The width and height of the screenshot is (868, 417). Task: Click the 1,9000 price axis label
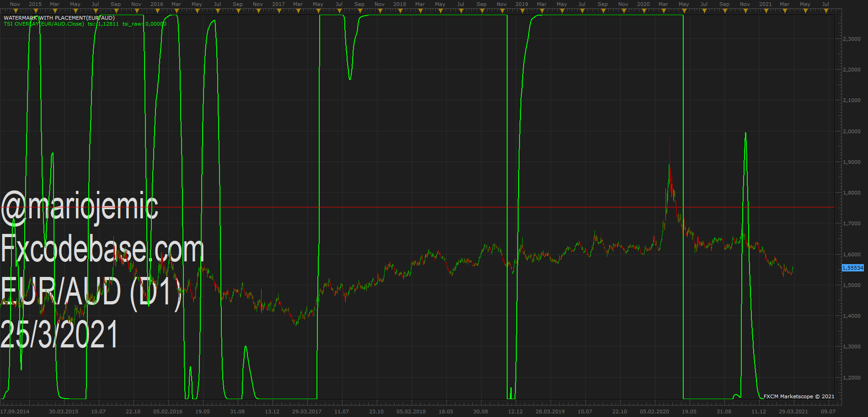click(852, 162)
